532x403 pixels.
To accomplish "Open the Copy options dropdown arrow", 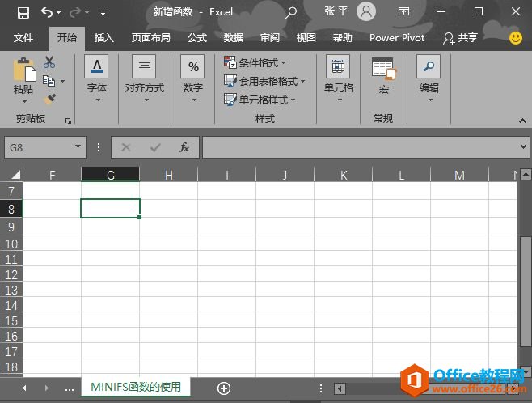I will click(62, 81).
